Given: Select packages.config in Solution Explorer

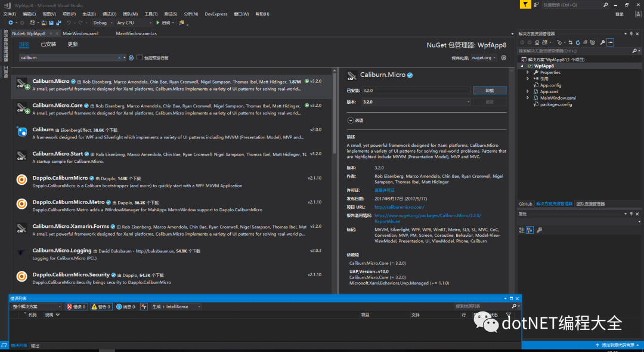Looking at the screenshot, I should (556, 105).
